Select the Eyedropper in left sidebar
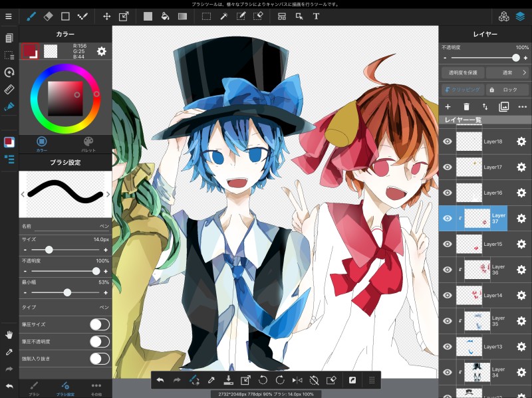The image size is (532, 398). [x=9, y=352]
